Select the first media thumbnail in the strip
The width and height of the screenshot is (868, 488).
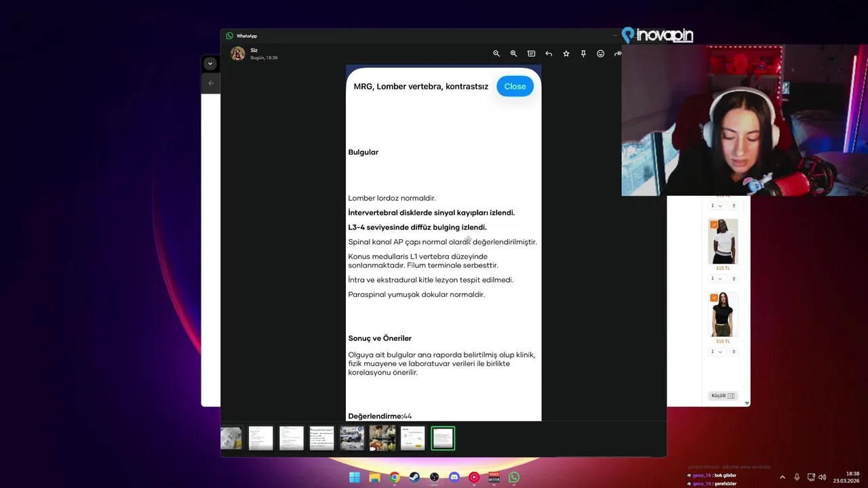[x=231, y=439]
